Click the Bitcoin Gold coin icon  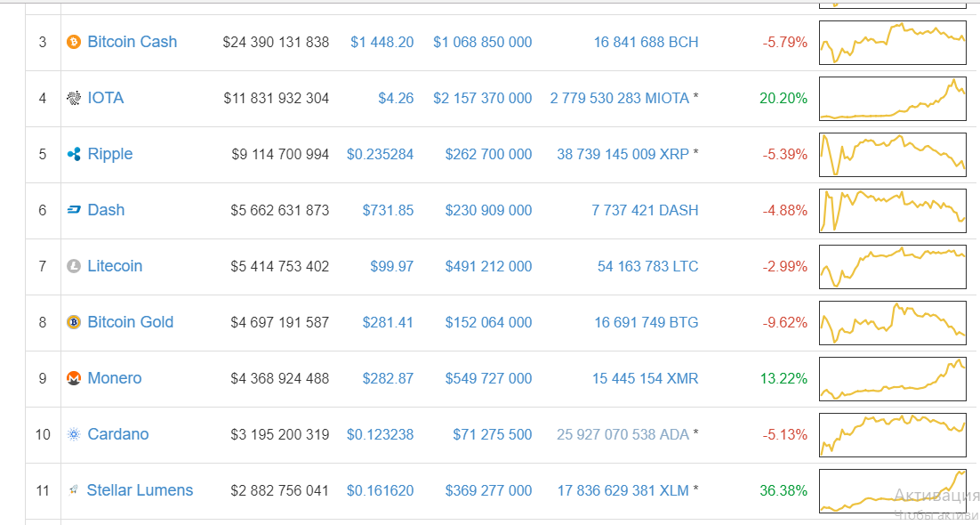click(x=74, y=322)
